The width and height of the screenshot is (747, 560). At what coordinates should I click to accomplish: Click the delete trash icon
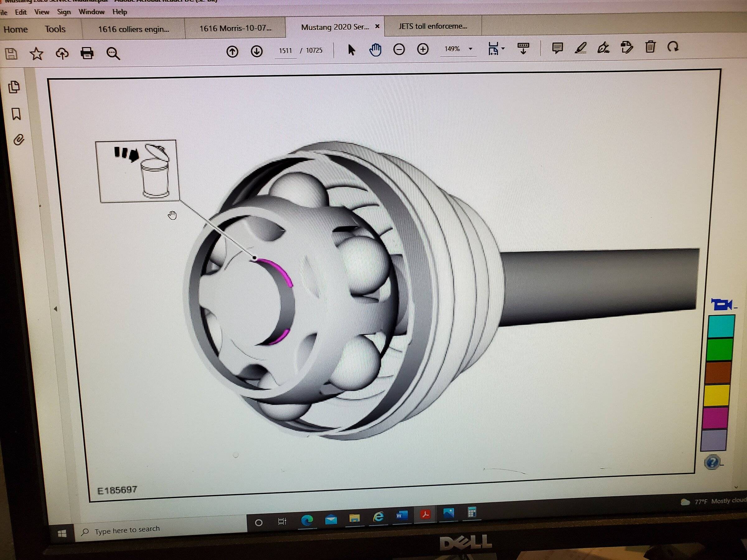pos(650,46)
